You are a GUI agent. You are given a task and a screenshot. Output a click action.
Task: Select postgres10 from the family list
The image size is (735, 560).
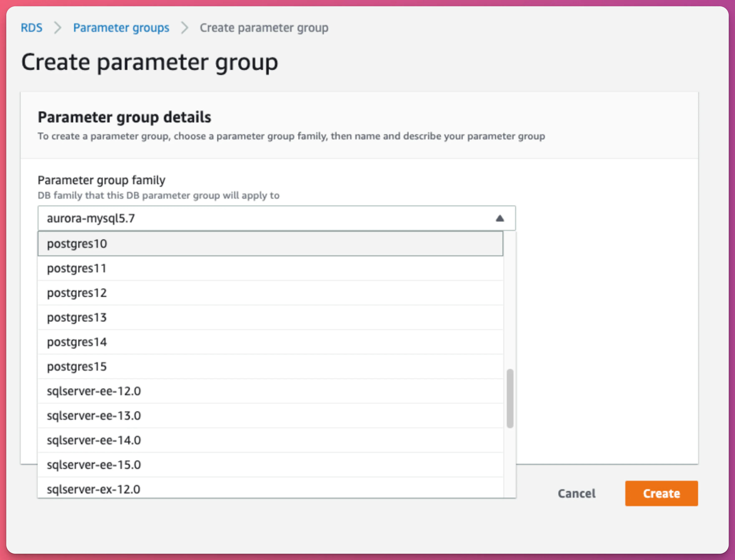point(271,244)
